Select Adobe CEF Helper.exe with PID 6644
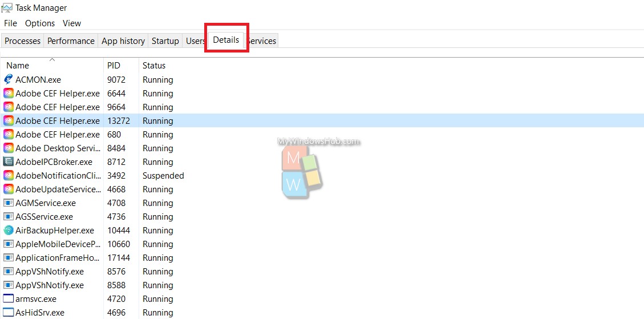The width and height of the screenshot is (644, 319). click(58, 94)
